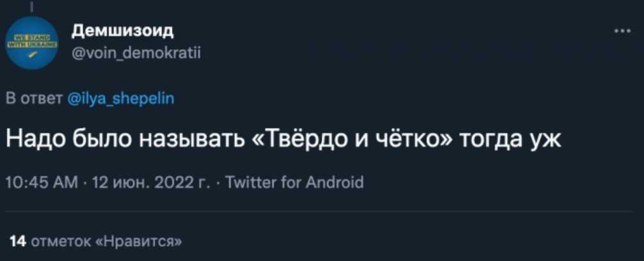Click the "В ответ" reply label
The image size is (644, 261).
tap(34, 99)
